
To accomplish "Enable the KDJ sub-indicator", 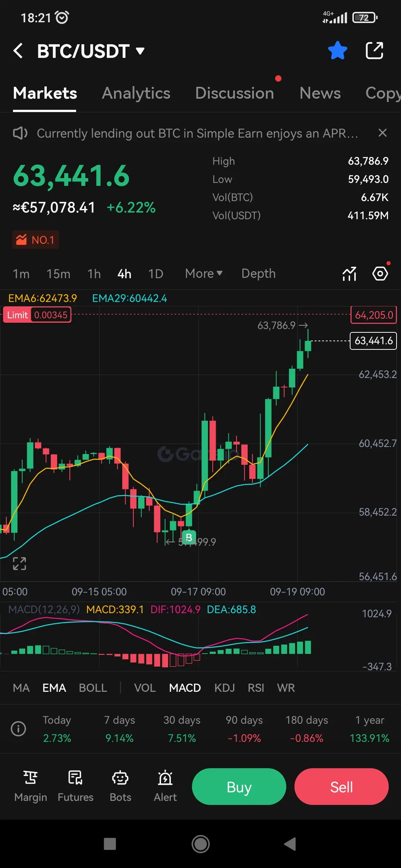I will tap(225, 688).
